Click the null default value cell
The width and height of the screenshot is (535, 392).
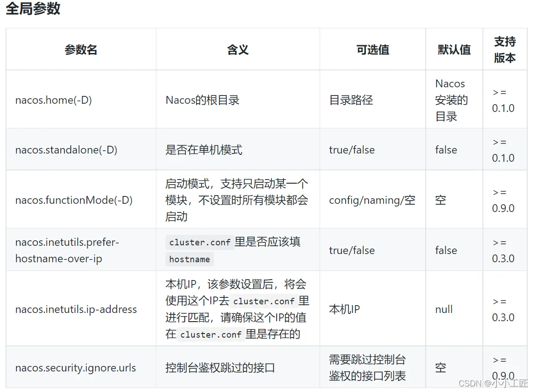coord(444,309)
